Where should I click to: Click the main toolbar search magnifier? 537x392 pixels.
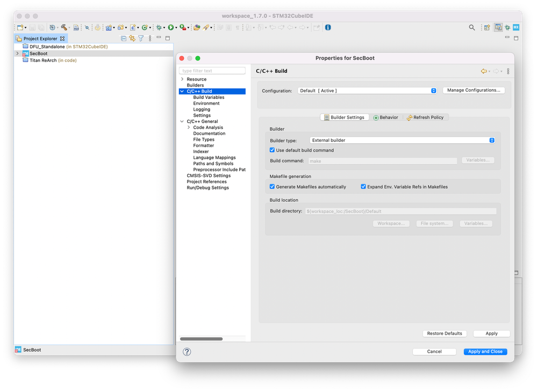(x=472, y=27)
